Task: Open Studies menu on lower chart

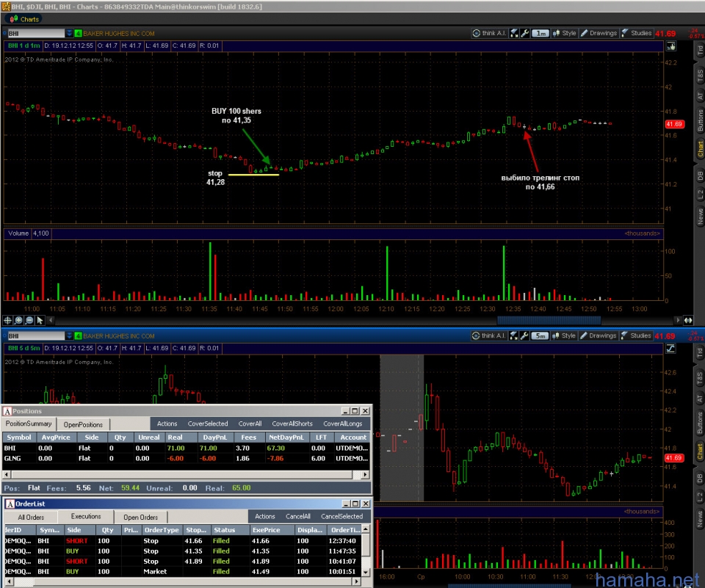Action: (636, 335)
